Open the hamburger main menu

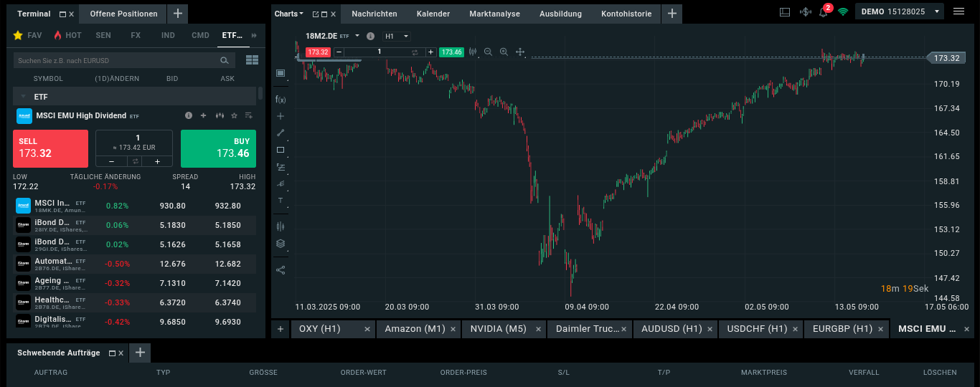[958, 12]
